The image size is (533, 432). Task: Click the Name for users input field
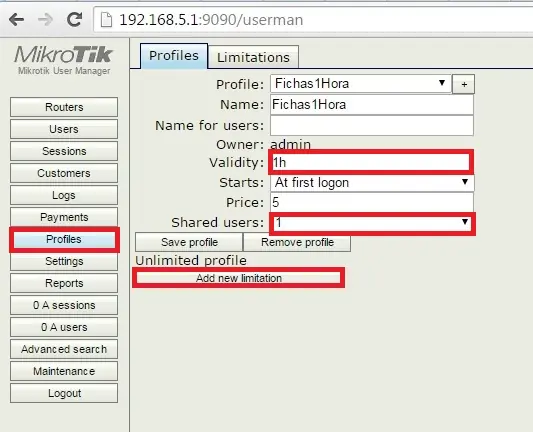pyautogui.click(x=372, y=125)
